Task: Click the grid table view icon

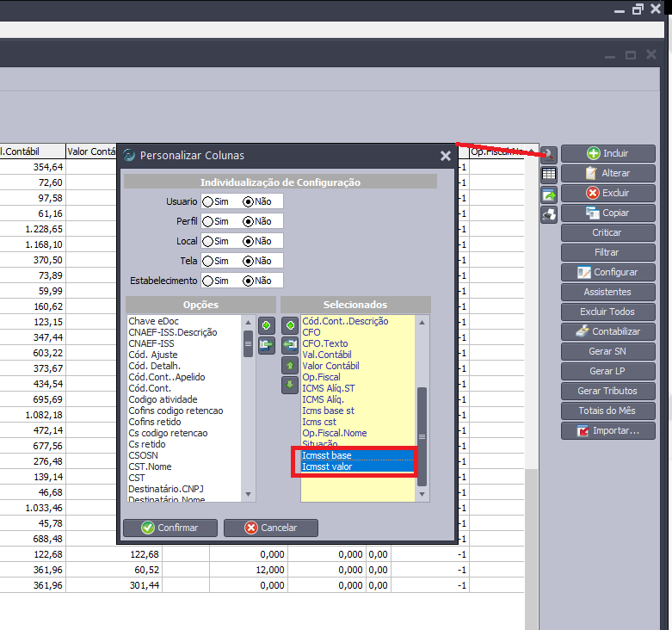Action: pyautogui.click(x=549, y=174)
